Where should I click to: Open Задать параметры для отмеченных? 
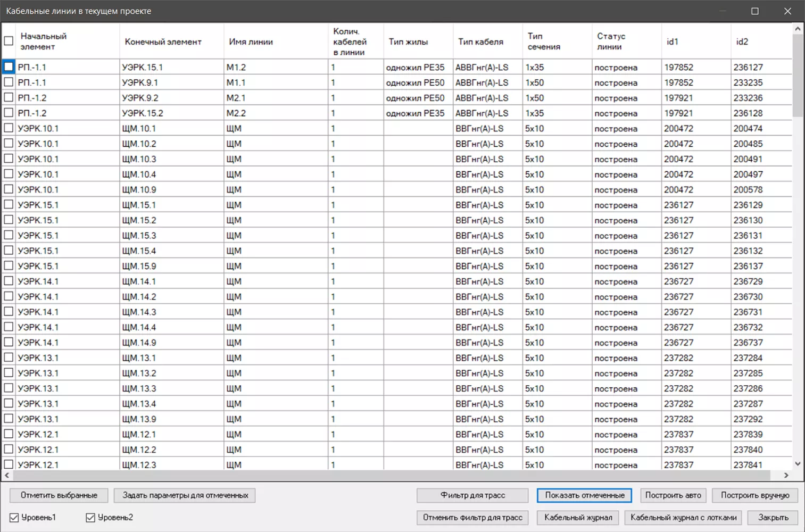(x=185, y=495)
